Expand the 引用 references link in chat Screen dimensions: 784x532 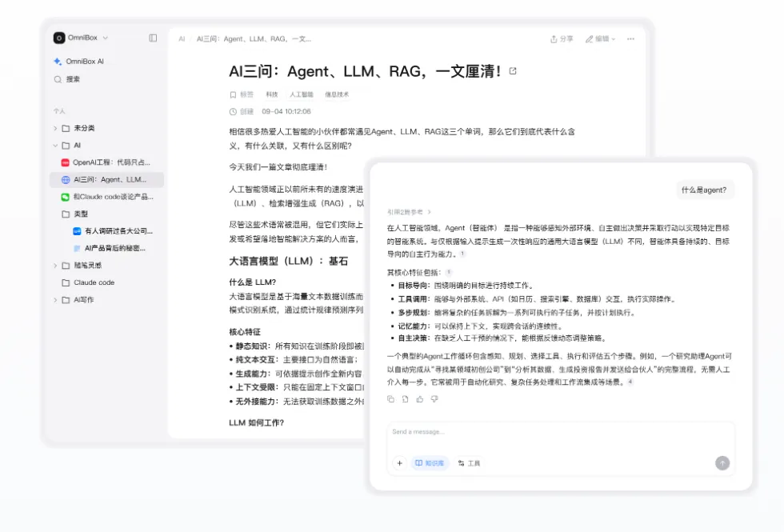click(409, 212)
